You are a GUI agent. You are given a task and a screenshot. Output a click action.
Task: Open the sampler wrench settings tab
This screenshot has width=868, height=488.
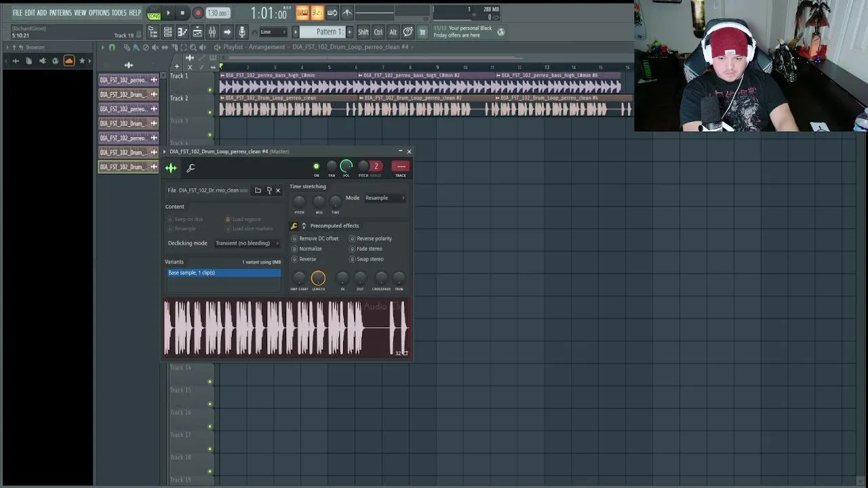tap(191, 168)
